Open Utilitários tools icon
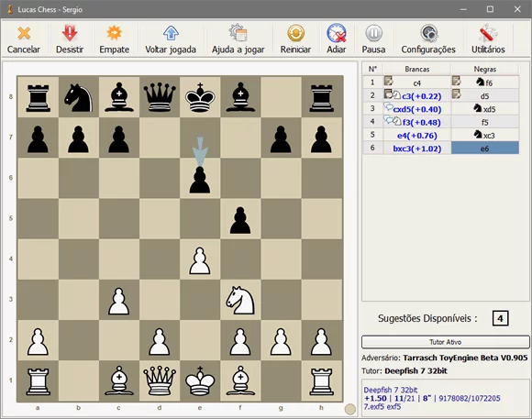Screen dimensions: 532x419 pyautogui.click(x=488, y=33)
